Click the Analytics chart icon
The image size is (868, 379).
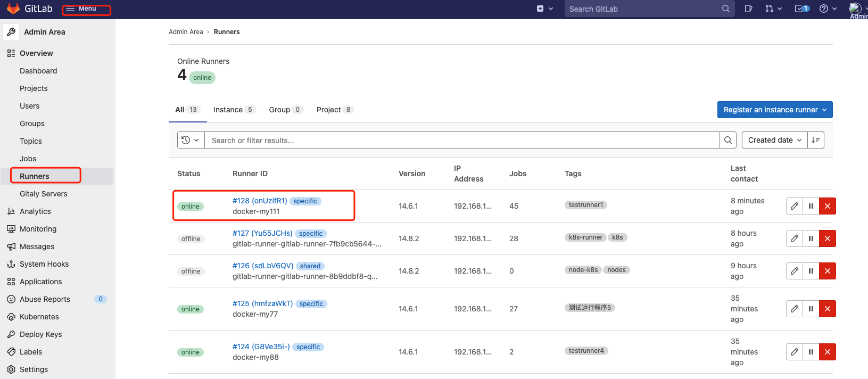point(11,211)
